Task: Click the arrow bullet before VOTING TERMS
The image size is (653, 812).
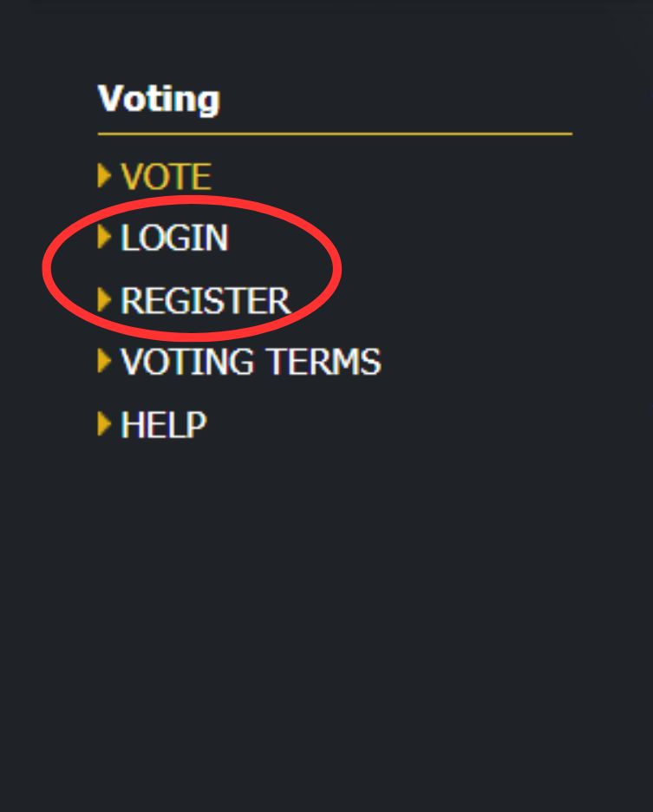Action: (x=104, y=360)
